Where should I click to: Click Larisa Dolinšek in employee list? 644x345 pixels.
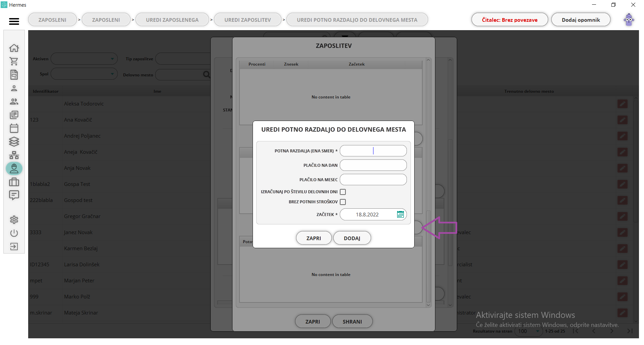82,265
